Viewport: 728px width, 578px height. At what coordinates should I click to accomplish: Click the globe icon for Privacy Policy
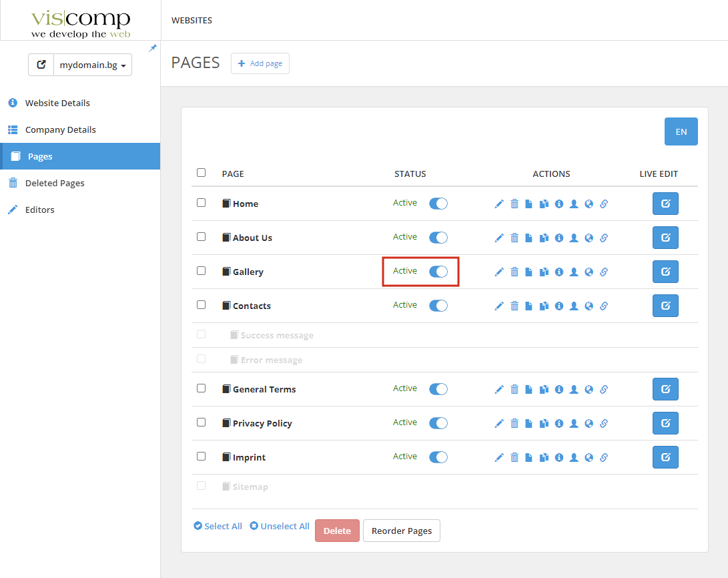point(589,424)
